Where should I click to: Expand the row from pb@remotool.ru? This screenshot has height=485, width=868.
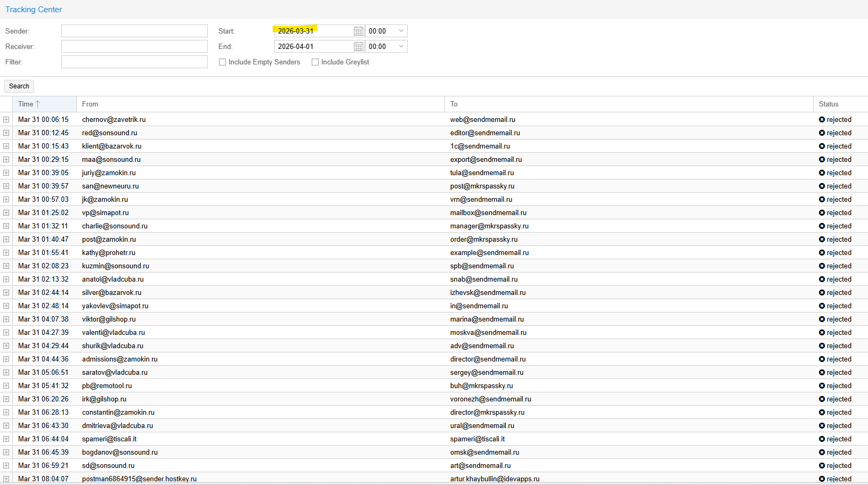[6, 386]
